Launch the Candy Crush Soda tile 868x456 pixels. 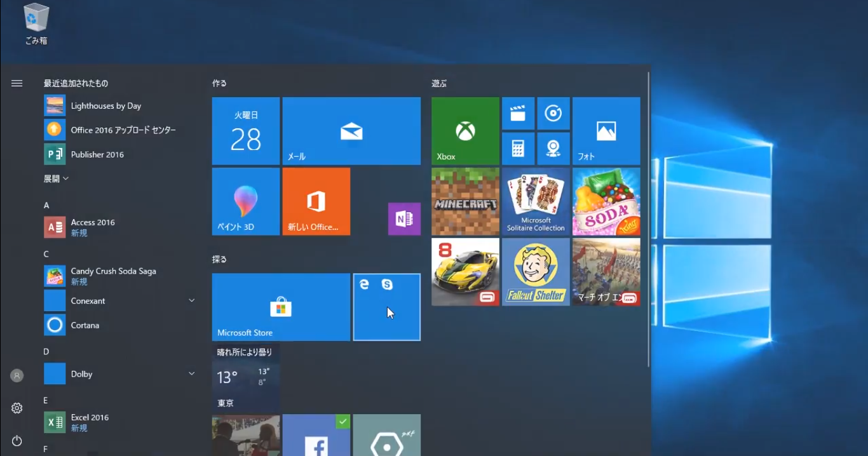pyautogui.click(x=606, y=201)
